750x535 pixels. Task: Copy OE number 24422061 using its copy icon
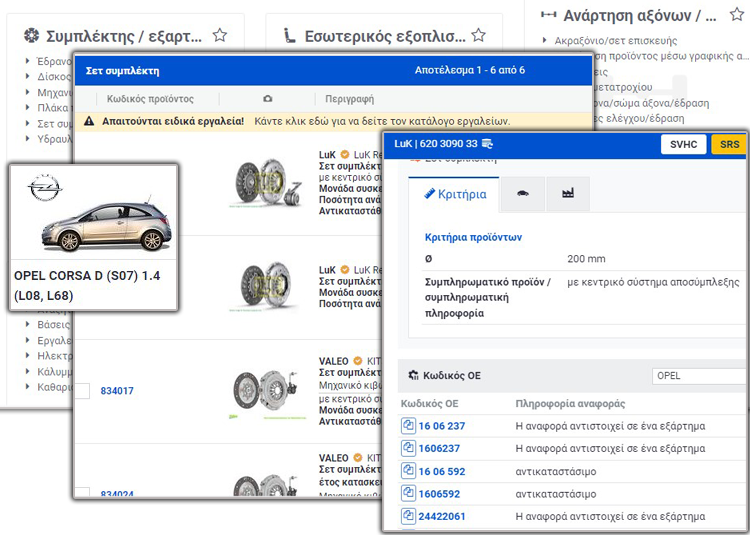point(408,516)
